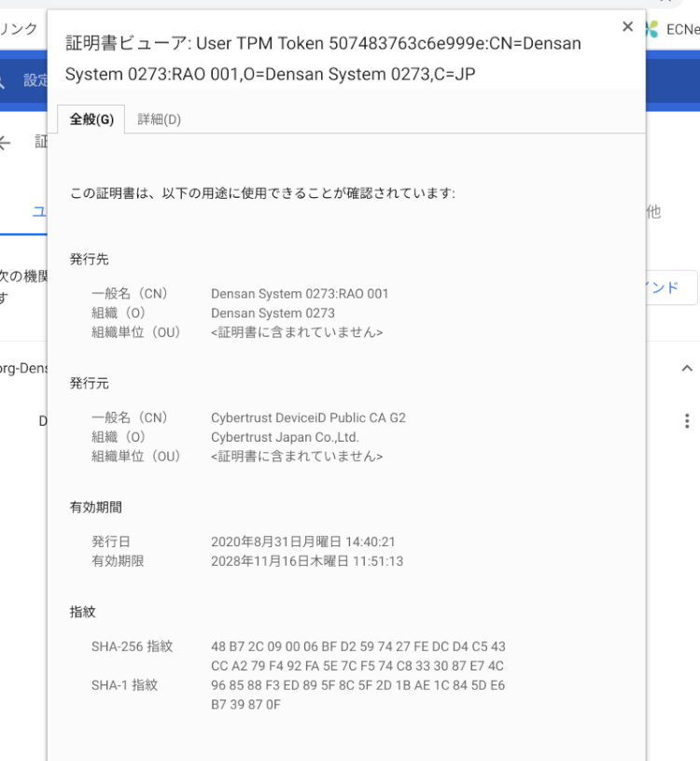The width and height of the screenshot is (700, 761).
Task: Open the ECNe bookmark icon
Action: click(652, 30)
